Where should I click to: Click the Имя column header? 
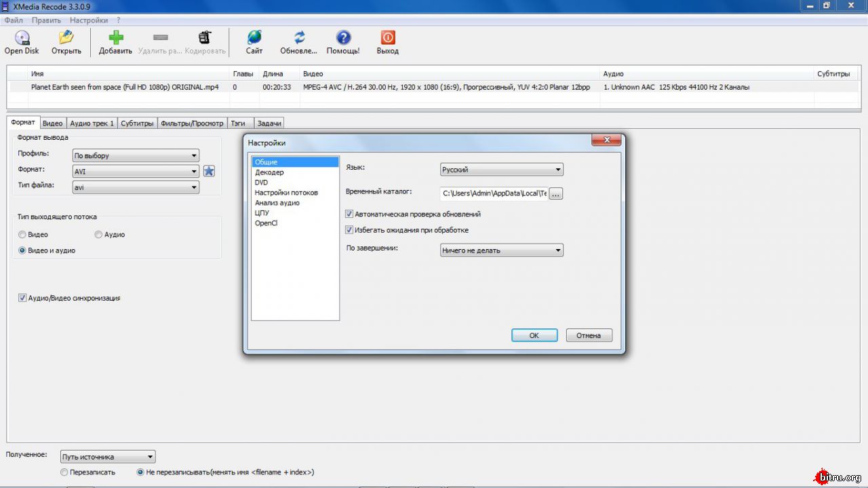[129, 73]
